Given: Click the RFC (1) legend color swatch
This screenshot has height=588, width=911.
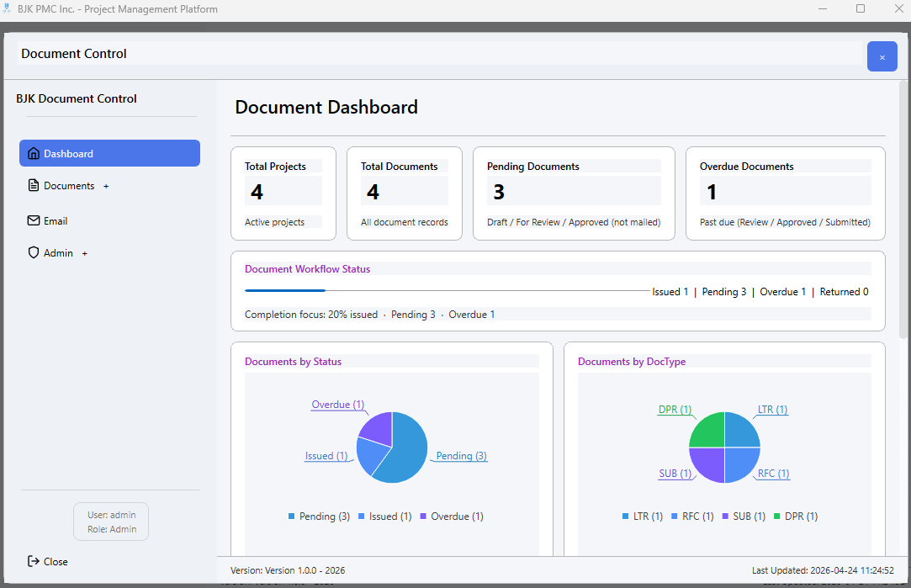Looking at the screenshot, I should (x=675, y=516).
